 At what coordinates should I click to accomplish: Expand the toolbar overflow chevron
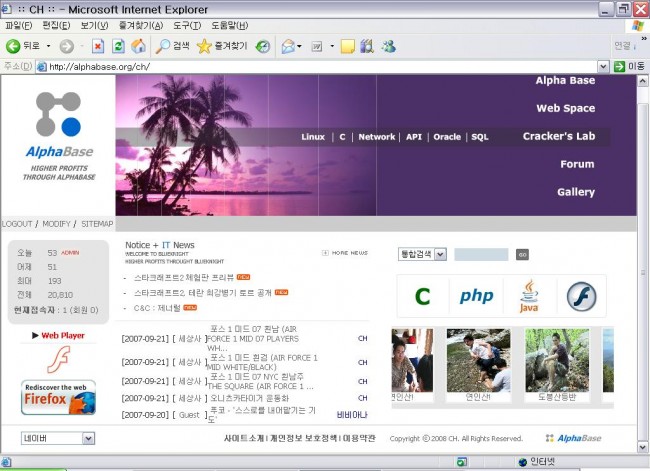pos(644,39)
